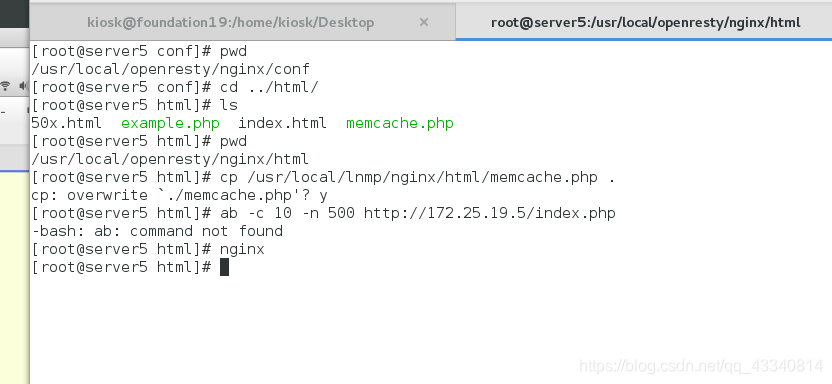Click the 'ab: command not found' error

click(x=157, y=231)
